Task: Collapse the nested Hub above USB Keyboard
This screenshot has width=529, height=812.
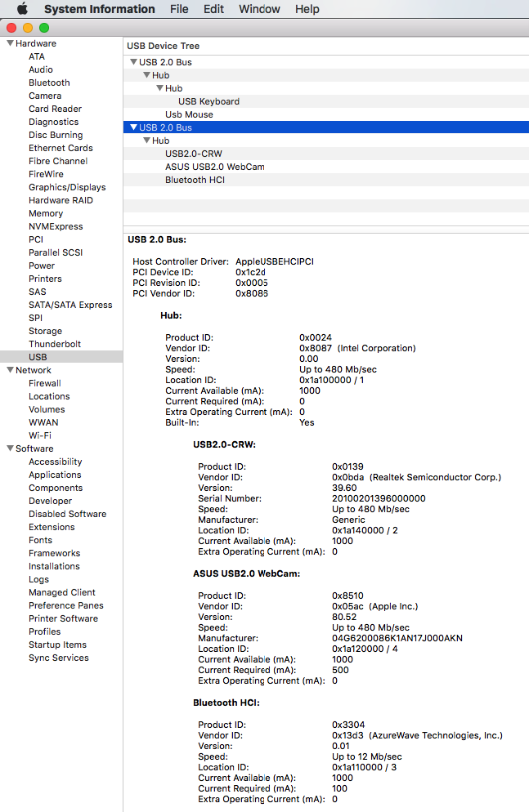Action: click(159, 88)
